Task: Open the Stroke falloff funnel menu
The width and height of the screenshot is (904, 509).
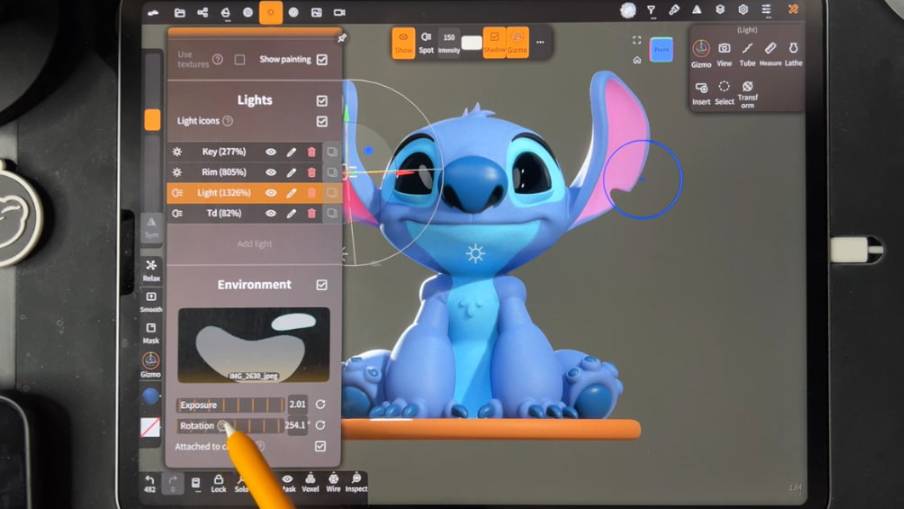Action: 651,10
